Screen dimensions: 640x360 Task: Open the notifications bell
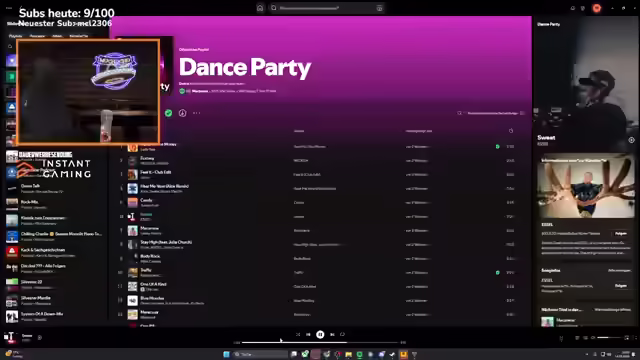pyautogui.click(x=573, y=8)
